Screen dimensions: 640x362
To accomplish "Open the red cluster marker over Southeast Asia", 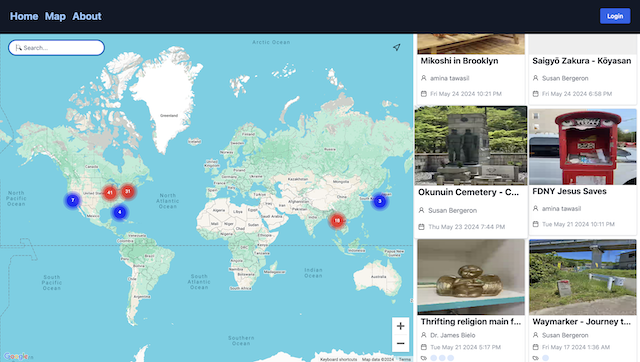I will [x=337, y=221].
